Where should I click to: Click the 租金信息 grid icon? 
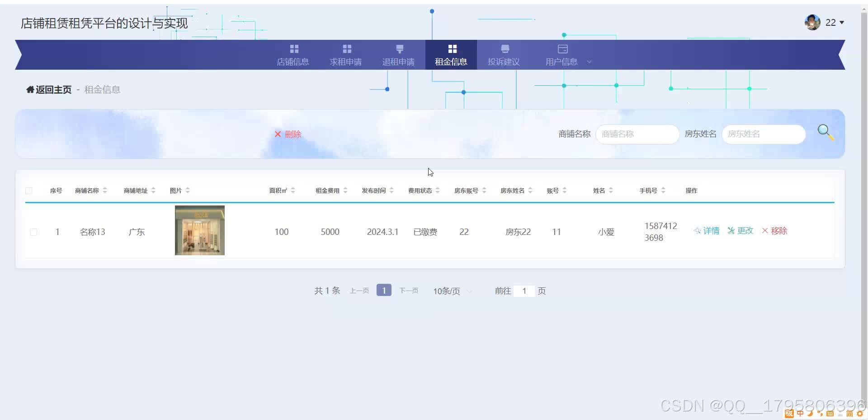pos(453,49)
